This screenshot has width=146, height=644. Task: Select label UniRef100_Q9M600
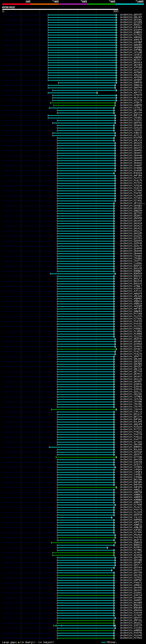(131, 585)
